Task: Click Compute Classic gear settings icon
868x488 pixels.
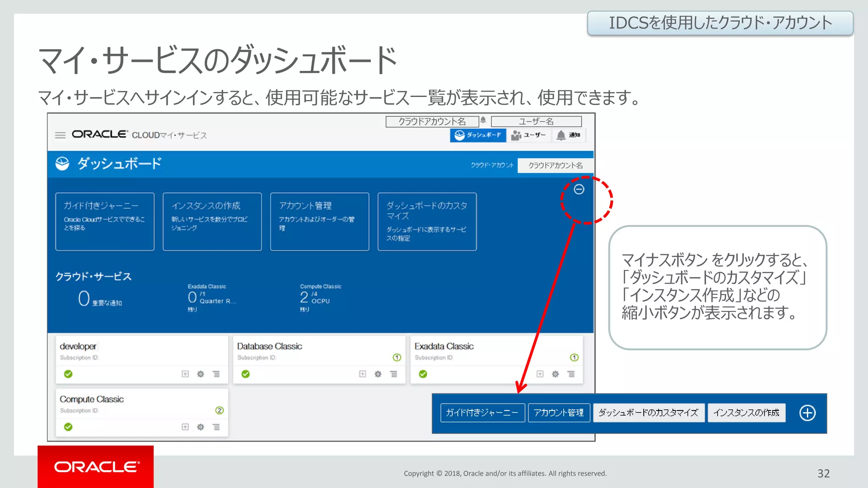Action: click(200, 427)
